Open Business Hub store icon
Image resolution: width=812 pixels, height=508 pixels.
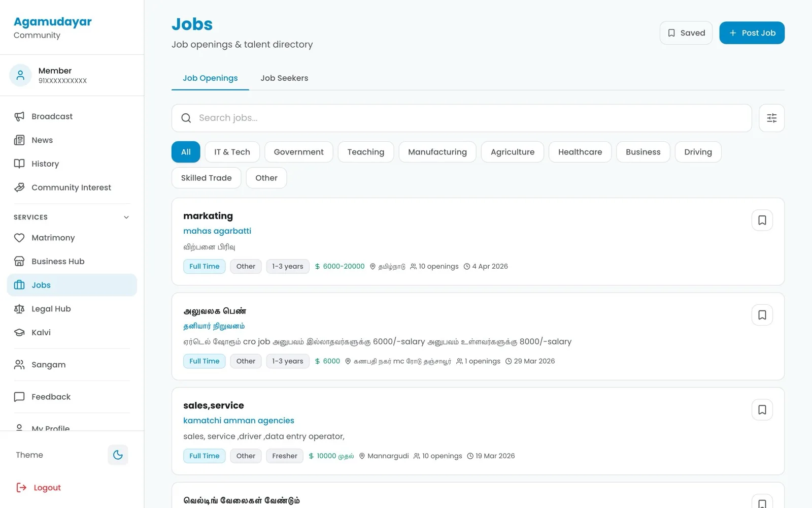tap(19, 261)
